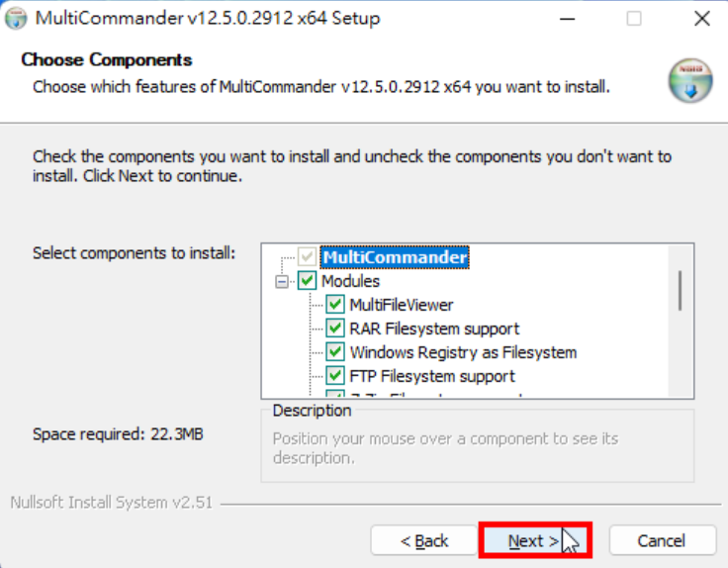Select the Modules tree label
The height and width of the screenshot is (568, 728).
(x=350, y=281)
